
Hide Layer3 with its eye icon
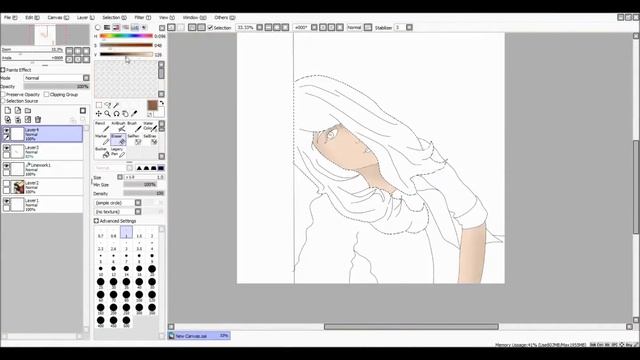pyautogui.click(x=7, y=148)
